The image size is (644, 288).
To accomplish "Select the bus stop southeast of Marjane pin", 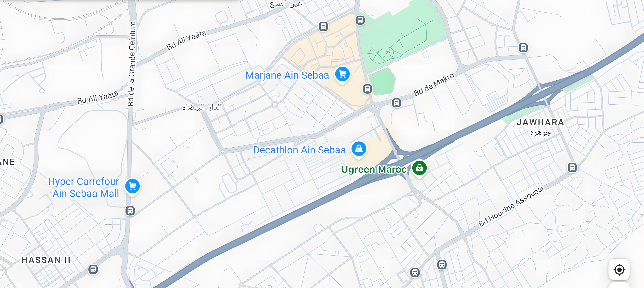I will (367, 89).
